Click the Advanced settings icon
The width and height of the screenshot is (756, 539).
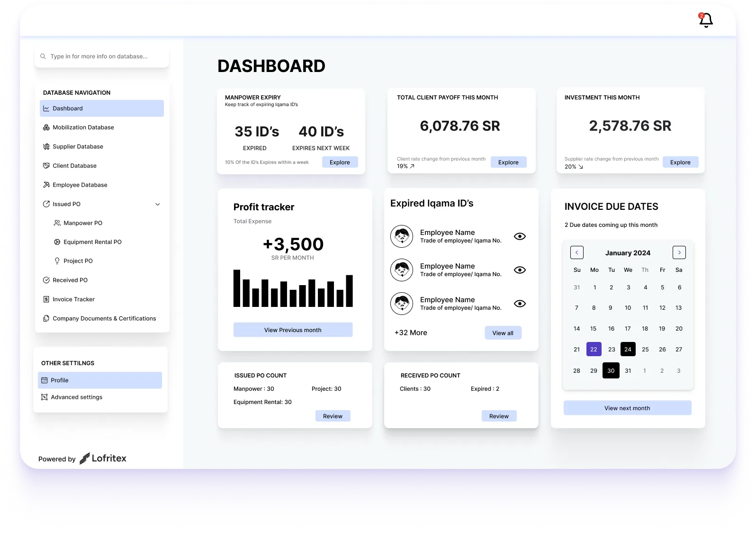point(44,397)
